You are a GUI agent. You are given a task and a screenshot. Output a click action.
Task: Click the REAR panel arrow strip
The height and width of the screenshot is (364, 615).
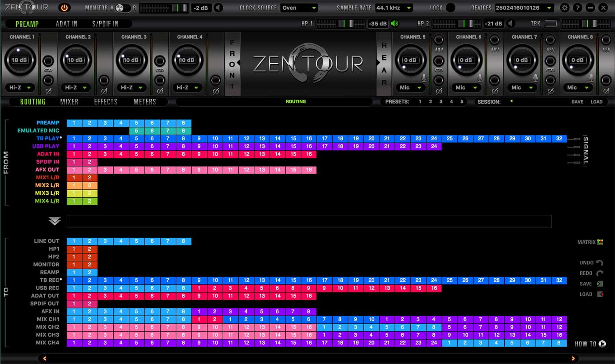coord(383,64)
